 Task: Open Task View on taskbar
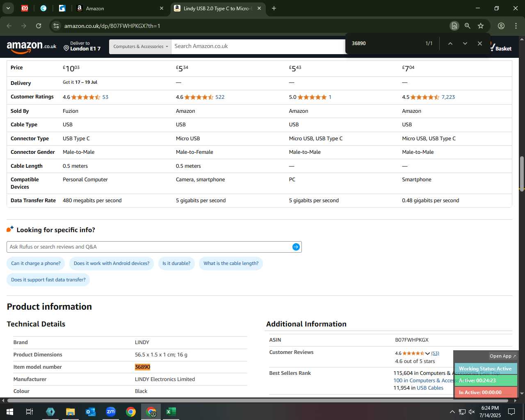(30, 412)
